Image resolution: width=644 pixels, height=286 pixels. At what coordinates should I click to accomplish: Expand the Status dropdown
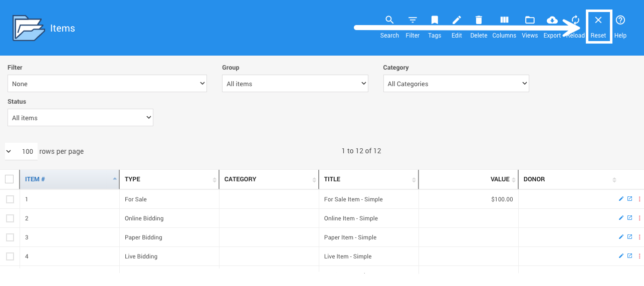point(80,118)
